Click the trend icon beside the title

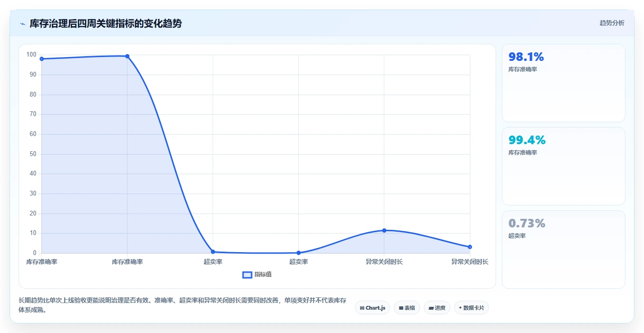pyautogui.click(x=22, y=24)
